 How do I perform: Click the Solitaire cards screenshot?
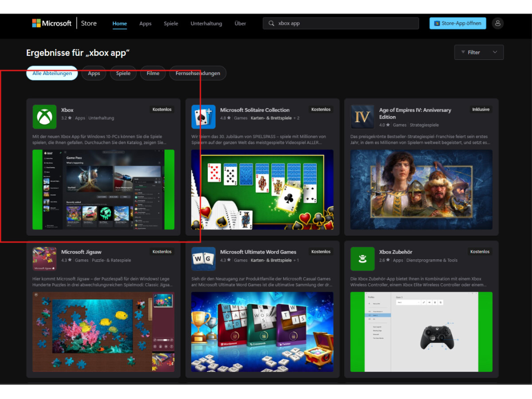pos(262,189)
